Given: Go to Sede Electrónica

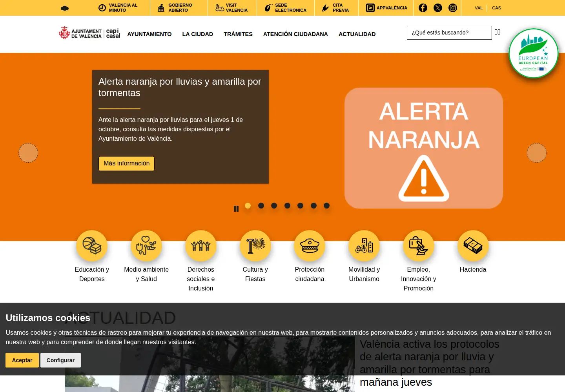Looking at the screenshot, I should click(x=285, y=8).
